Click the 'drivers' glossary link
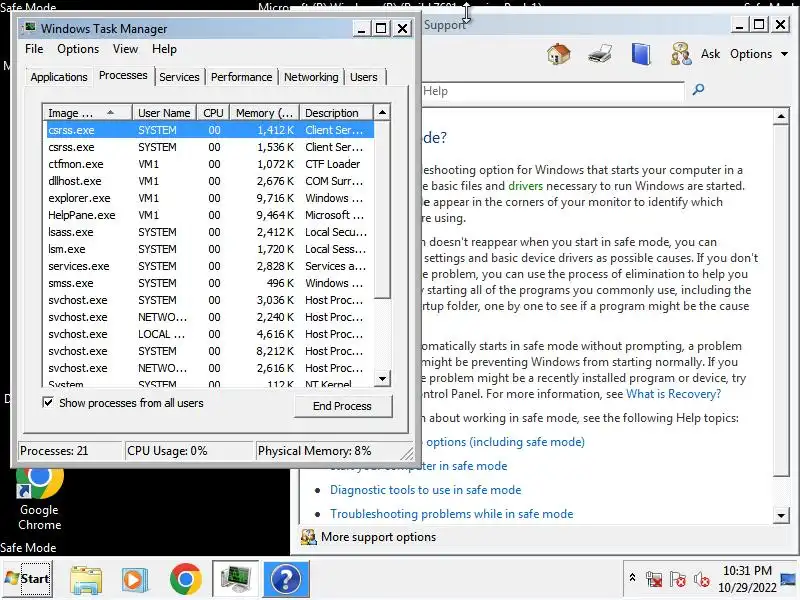The height and width of the screenshot is (600, 800). tap(526, 186)
